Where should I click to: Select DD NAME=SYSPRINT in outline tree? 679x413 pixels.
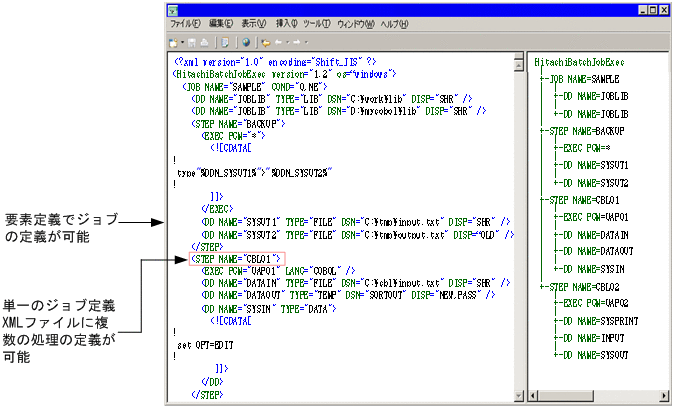tap(601, 320)
